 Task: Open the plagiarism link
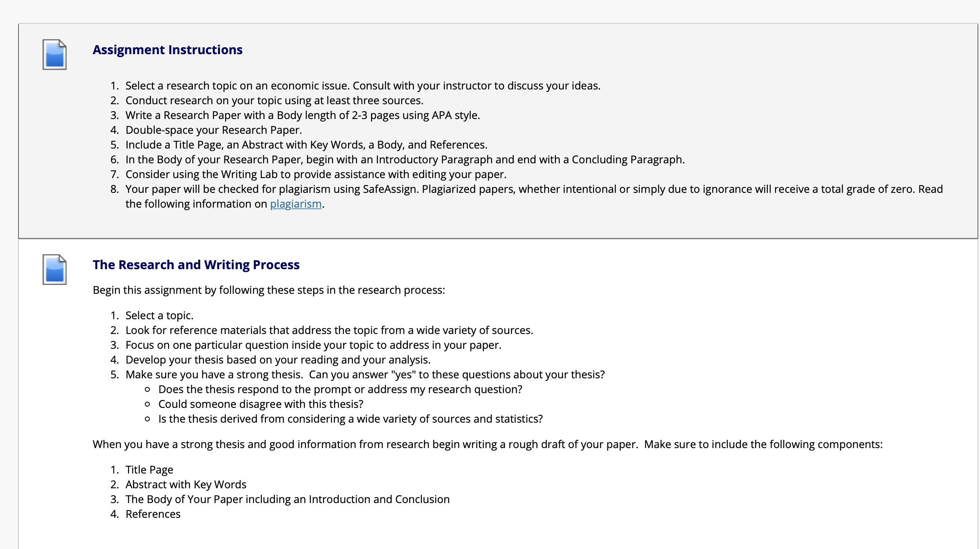(295, 204)
